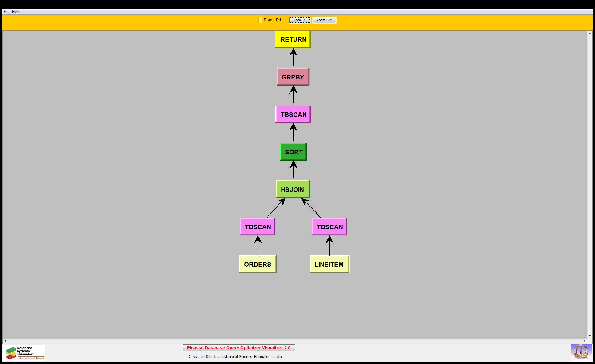Click the RETURN plan node

click(293, 39)
